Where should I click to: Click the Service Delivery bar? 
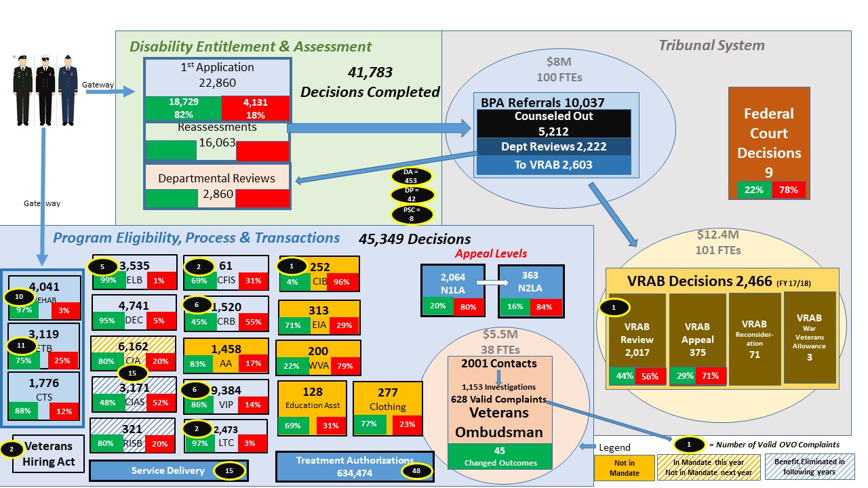click(x=169, y=470)
